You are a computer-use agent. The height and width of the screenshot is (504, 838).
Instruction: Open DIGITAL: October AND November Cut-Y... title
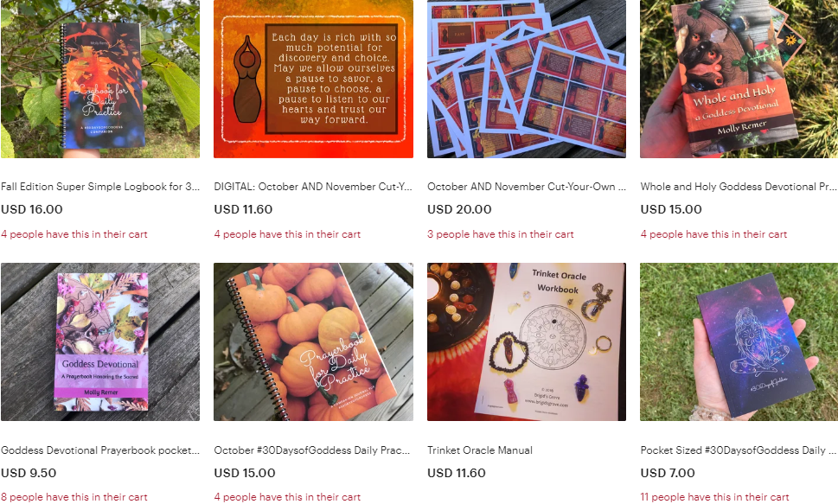313,187
